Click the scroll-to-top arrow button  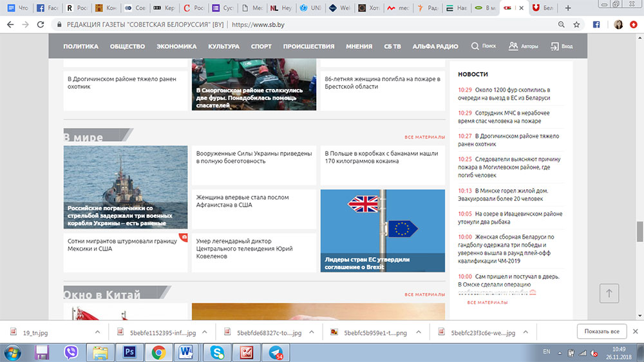[x=609, y=292]
